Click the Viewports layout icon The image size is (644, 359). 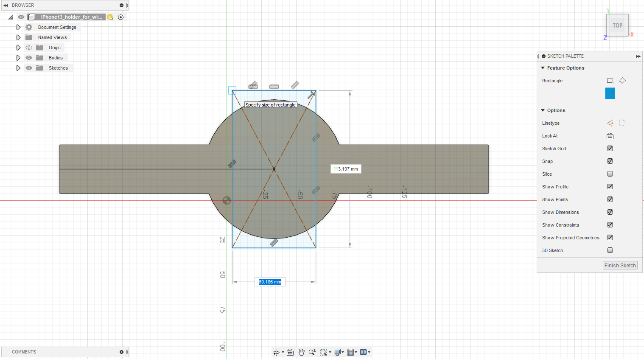pyautogui.click(x=363, y=352)
